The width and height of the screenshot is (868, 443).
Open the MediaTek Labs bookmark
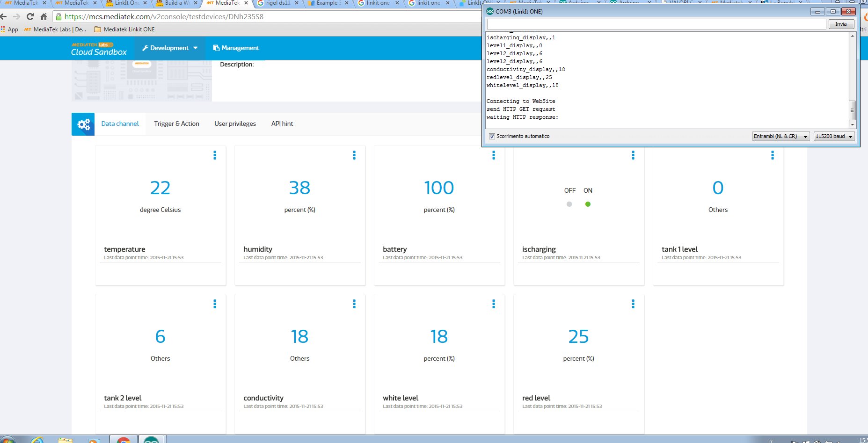click(x=55, y=29)
